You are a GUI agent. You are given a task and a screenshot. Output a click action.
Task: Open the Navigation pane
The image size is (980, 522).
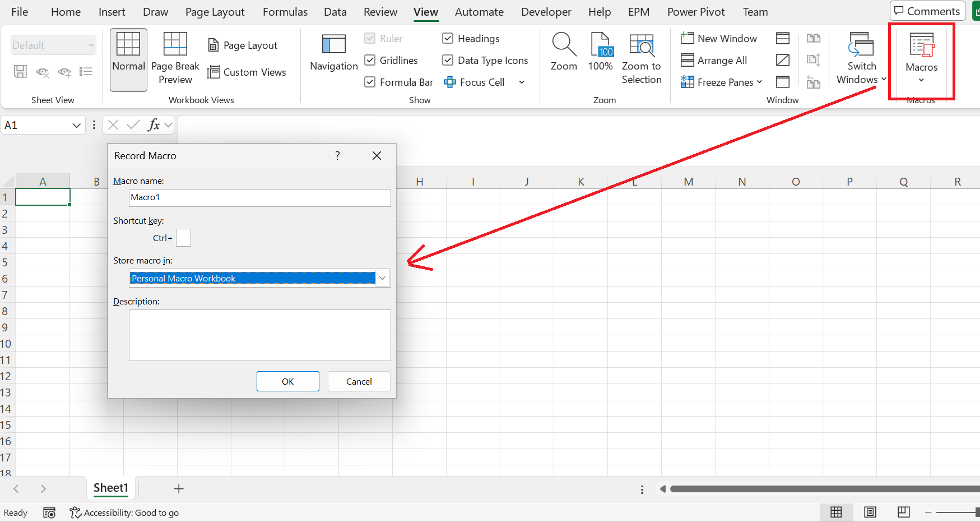(x=334, y=53)
